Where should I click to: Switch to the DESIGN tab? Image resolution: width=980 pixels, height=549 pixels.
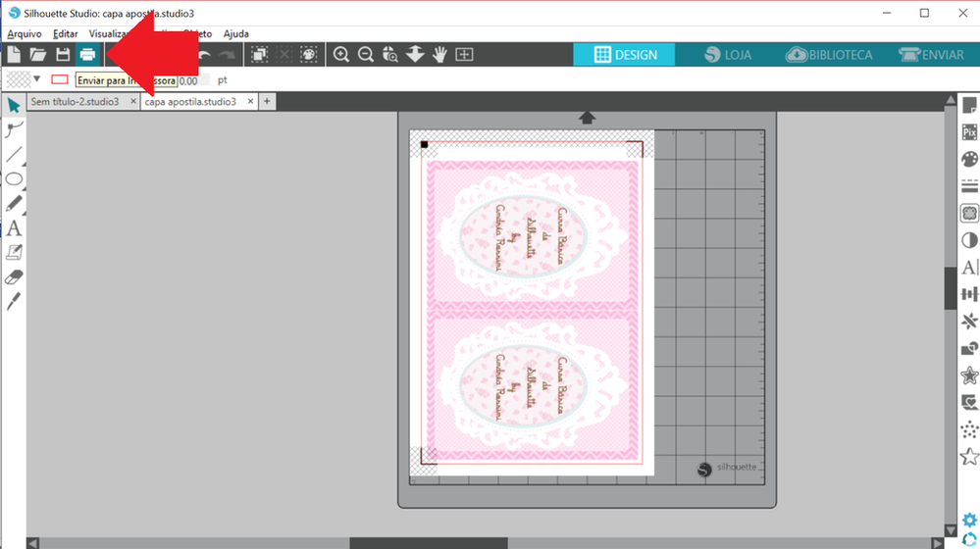click(x=624, y=55)
